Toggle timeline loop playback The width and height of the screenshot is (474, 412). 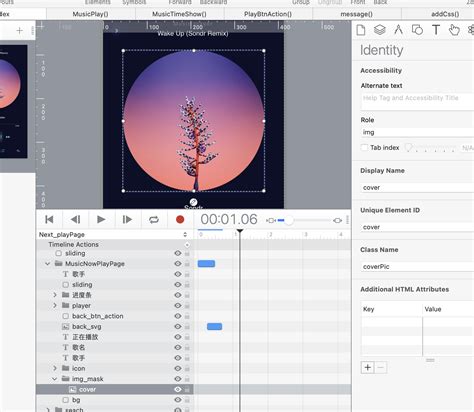[x=154, y=219]
